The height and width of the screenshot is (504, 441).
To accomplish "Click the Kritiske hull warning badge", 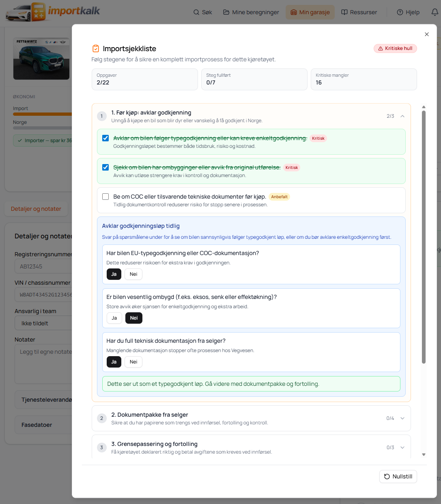I will point(395,48).
